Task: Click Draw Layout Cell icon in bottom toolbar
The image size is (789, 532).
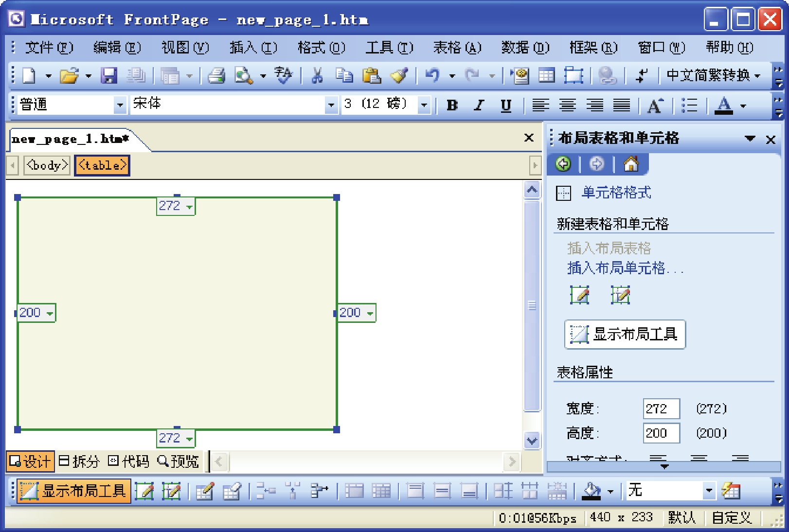Action: pos(171,492)
